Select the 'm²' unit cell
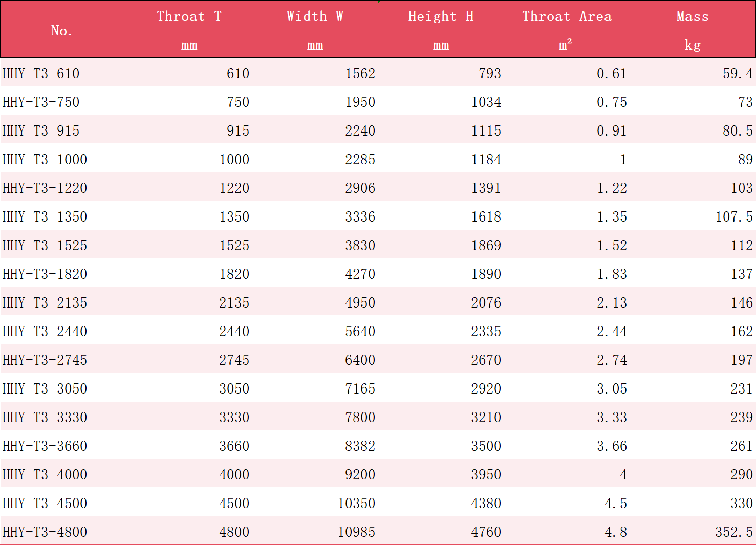 tap(566, 45)
